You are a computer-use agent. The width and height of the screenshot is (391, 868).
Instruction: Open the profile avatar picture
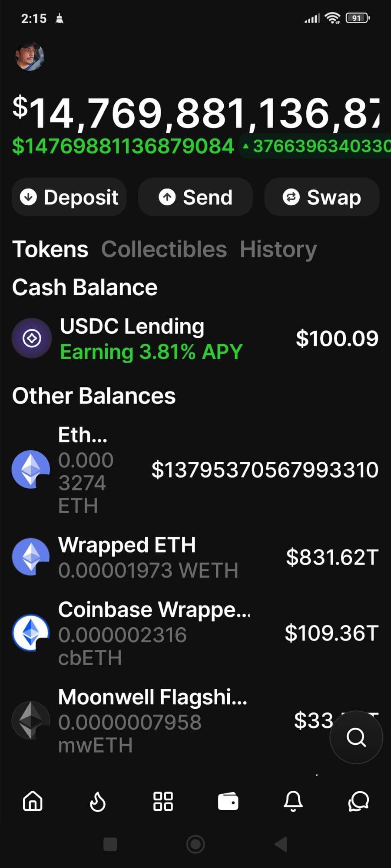tap(30, 56)
